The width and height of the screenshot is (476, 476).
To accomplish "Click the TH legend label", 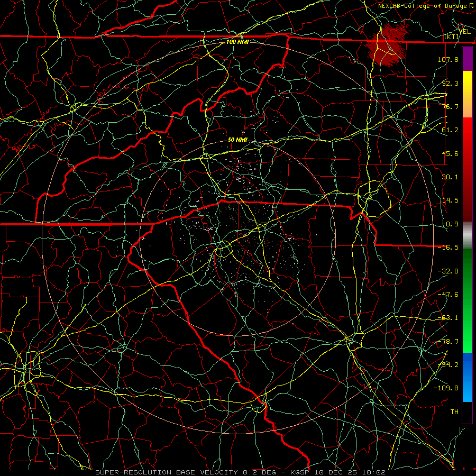I will coord(454,412).
